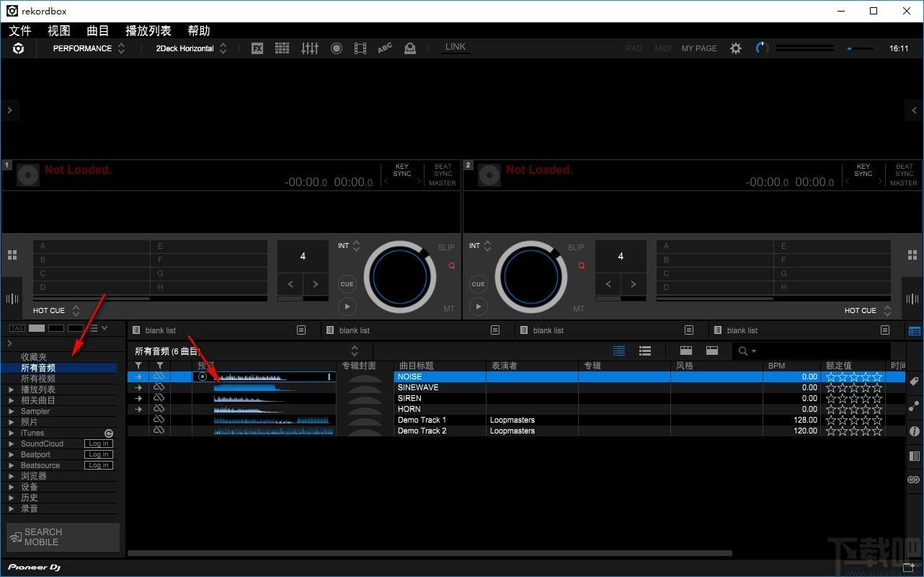The image size is (924, 577).
Task: Open the 曲目 menu
Action: (98, 30)
